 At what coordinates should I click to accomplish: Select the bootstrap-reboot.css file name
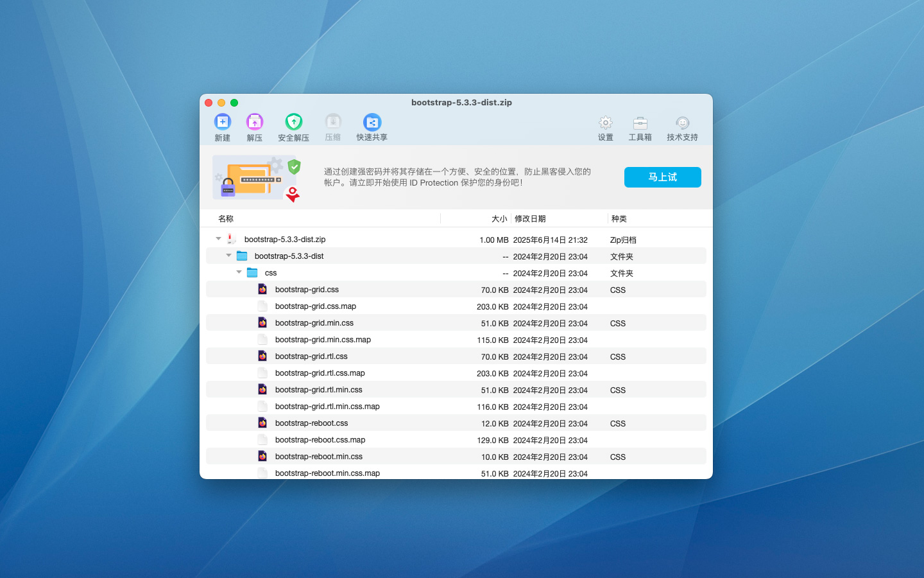click(311, 423)
